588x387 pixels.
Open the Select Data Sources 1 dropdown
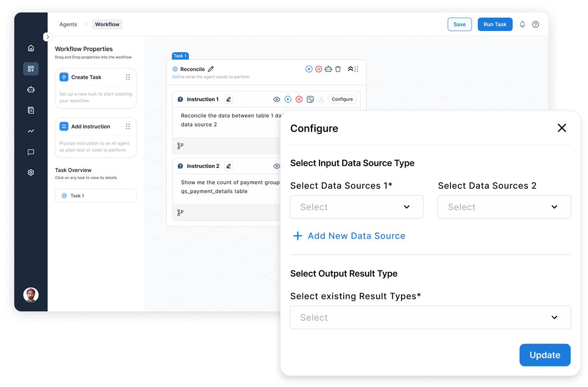(356, 207)
